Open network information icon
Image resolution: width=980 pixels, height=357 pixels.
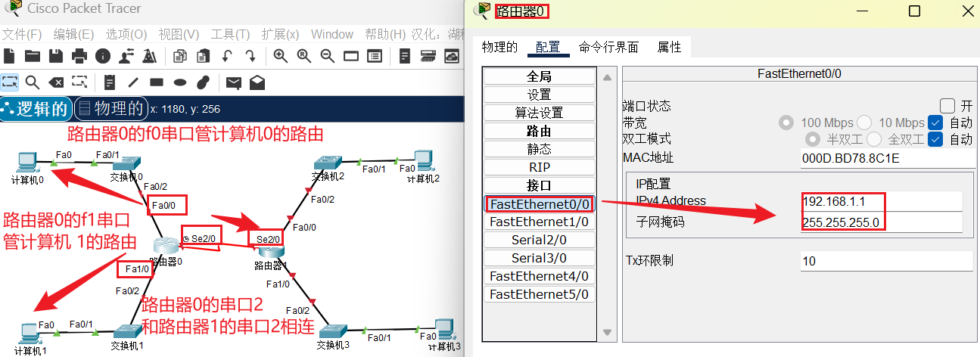102,56
